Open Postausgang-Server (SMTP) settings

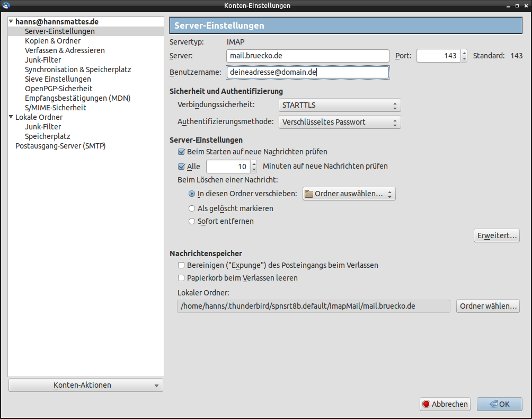[60, 146]
